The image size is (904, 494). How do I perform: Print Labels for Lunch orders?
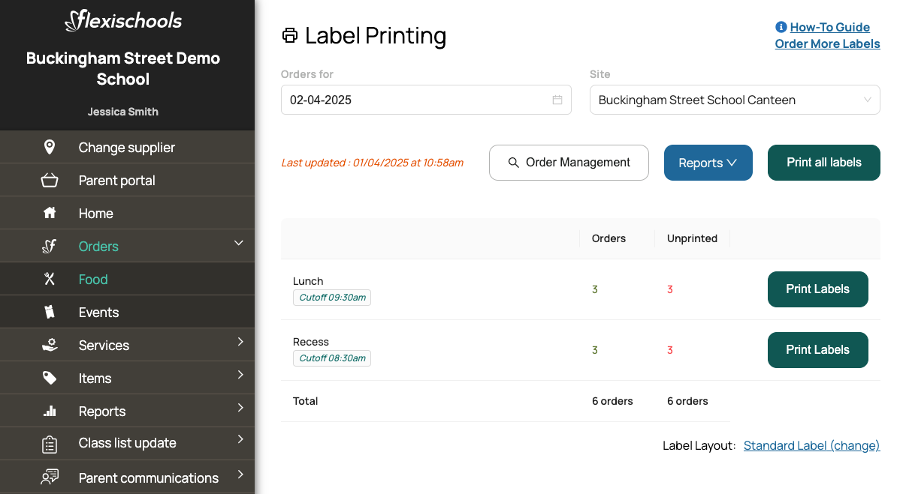tap(817, 289)
